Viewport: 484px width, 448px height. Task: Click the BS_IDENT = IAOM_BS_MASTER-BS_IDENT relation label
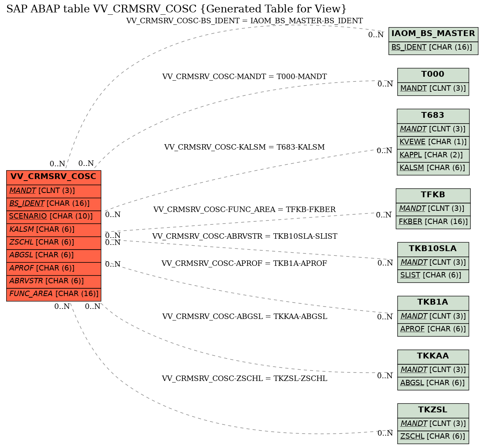(245, 21)
